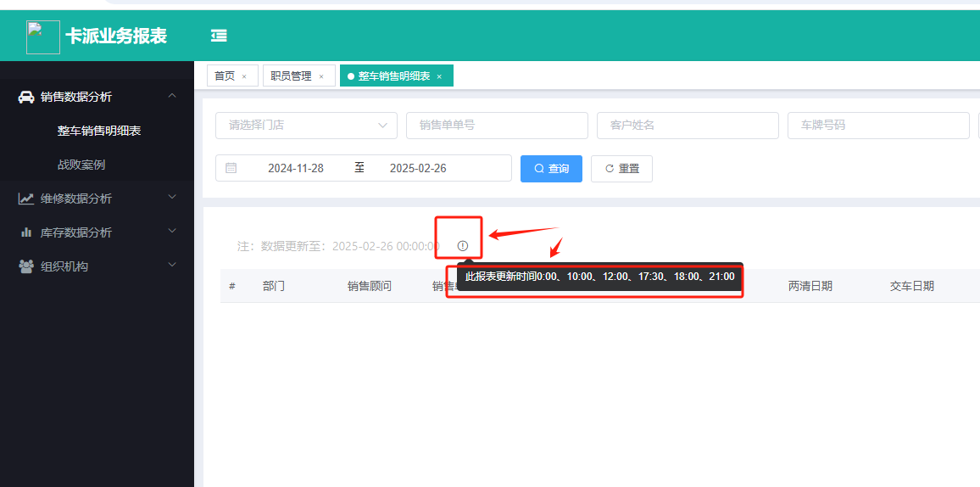
Task: Click the calendar icon in date range field
Action: click(231, 168)
